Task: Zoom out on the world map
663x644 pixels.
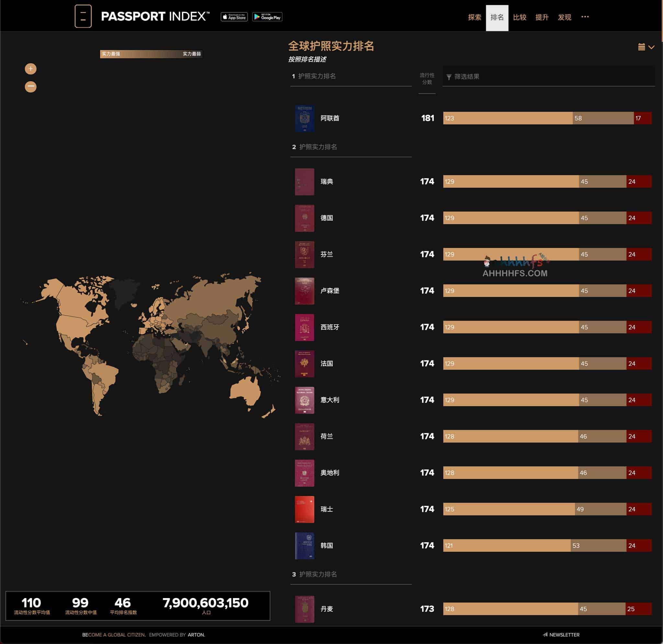Action: point(30,87)
